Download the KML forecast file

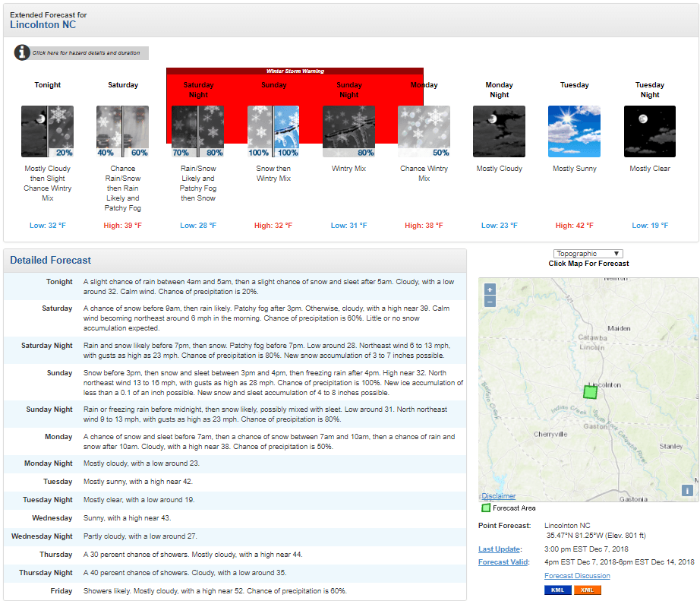557,590
